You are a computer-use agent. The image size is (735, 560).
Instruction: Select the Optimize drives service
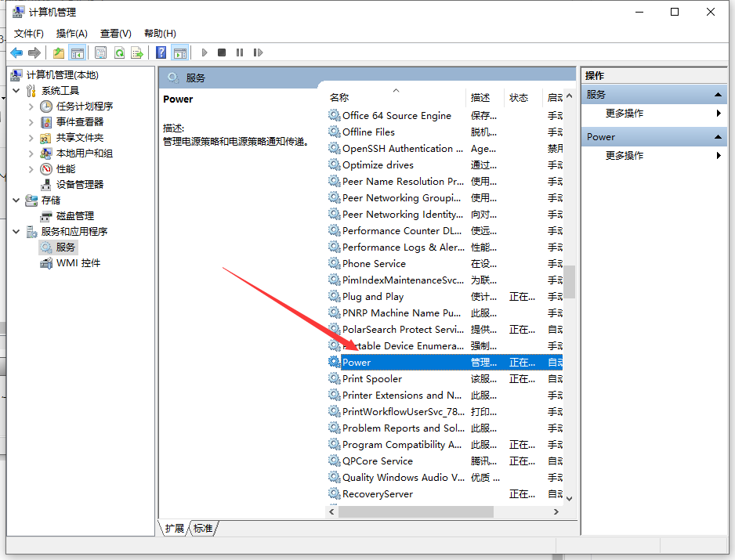point(444,165)
